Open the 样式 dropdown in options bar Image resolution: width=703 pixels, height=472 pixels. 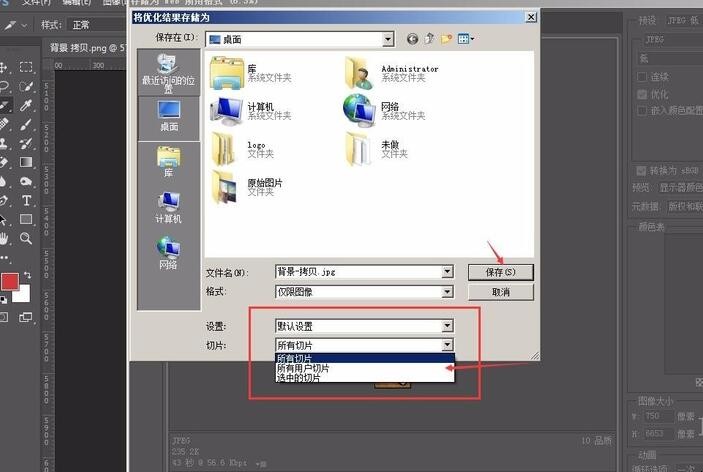coord(95,25)
